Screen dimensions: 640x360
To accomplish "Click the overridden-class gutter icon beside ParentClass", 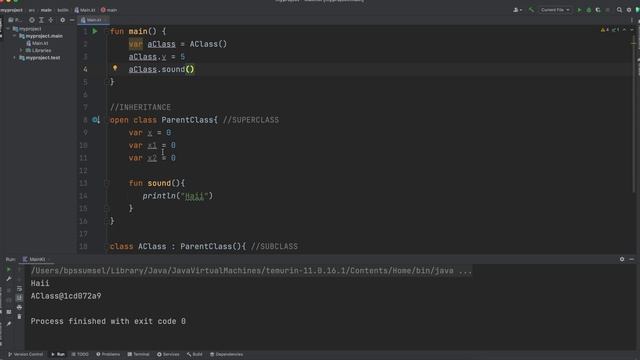I will tap(96, 120).
